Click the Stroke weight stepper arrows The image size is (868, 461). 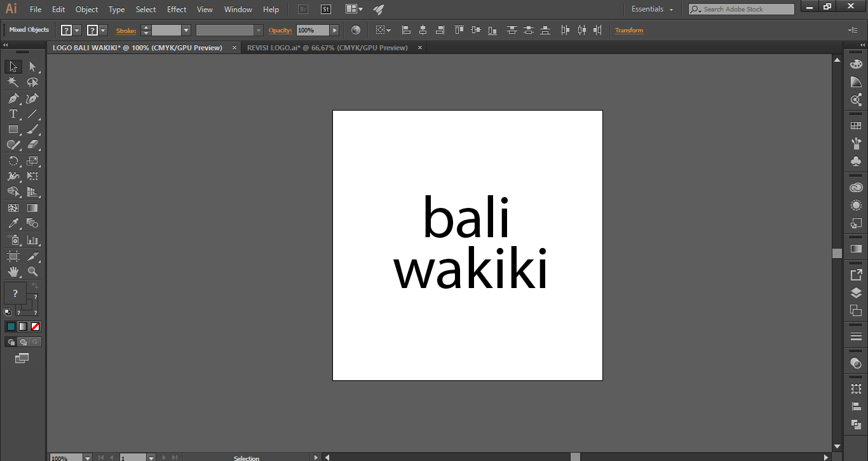(x=146, y=30)
